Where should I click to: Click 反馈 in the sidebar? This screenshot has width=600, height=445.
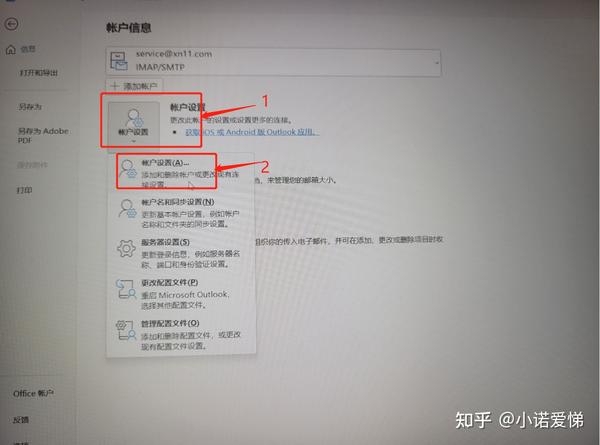(x=21, y=420)
